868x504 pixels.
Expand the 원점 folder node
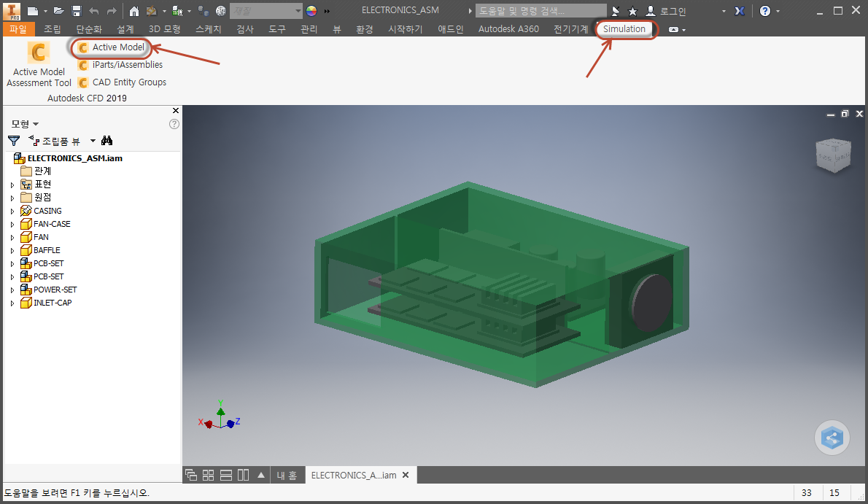point(12,198)
